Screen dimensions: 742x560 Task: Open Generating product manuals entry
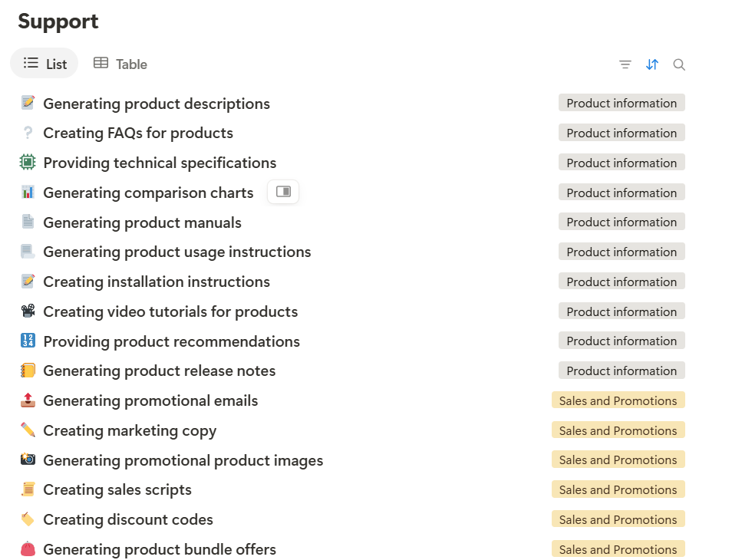pos(143,222)
